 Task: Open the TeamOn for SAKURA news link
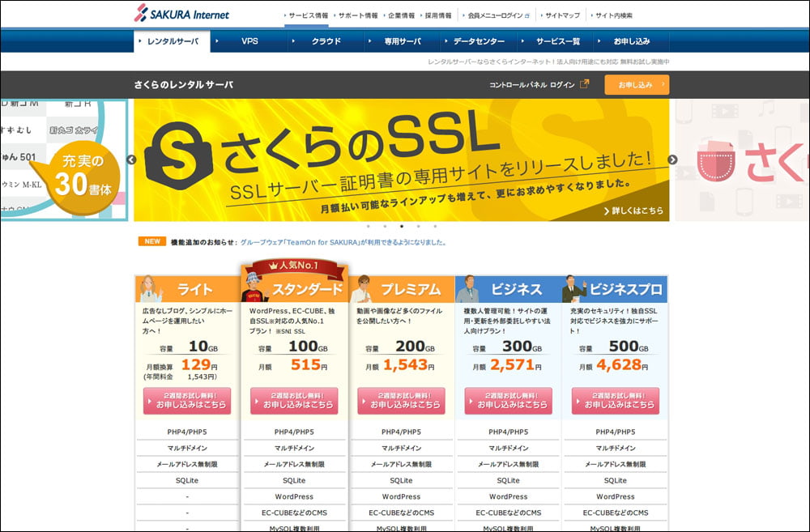[x=343, y=242]
